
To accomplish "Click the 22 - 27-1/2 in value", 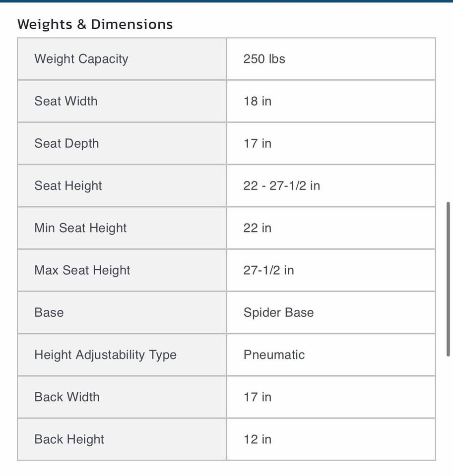I will point(282,185).
